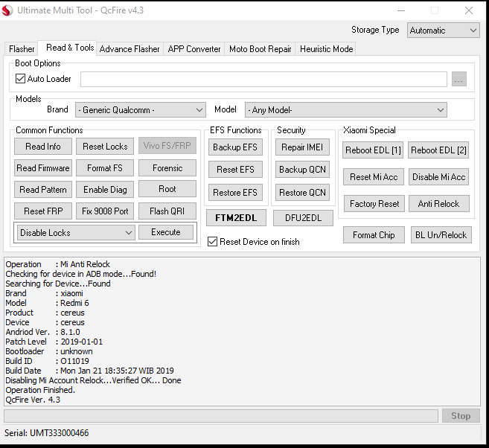
Task: Click the 'Operation Finished.' log line
Action: click(x=40, y=390)
